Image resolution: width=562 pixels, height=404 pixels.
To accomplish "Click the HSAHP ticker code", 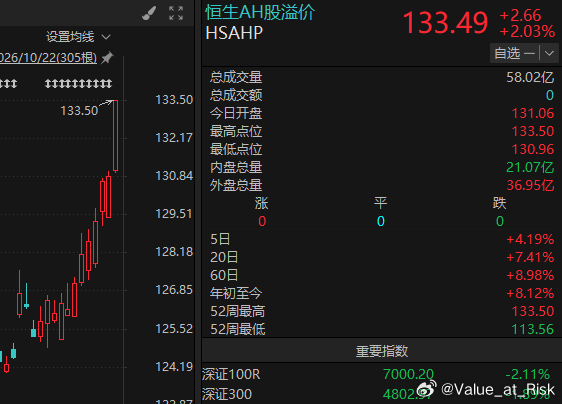I will click(x=234, y=33).
